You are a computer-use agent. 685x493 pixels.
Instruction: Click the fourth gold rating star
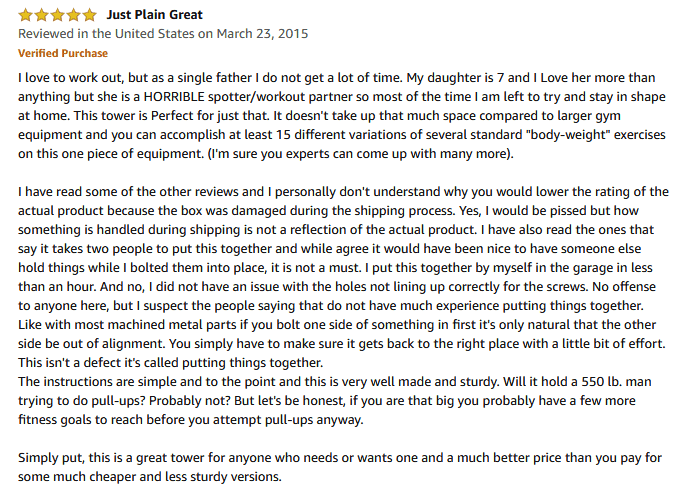click(73, 15)
